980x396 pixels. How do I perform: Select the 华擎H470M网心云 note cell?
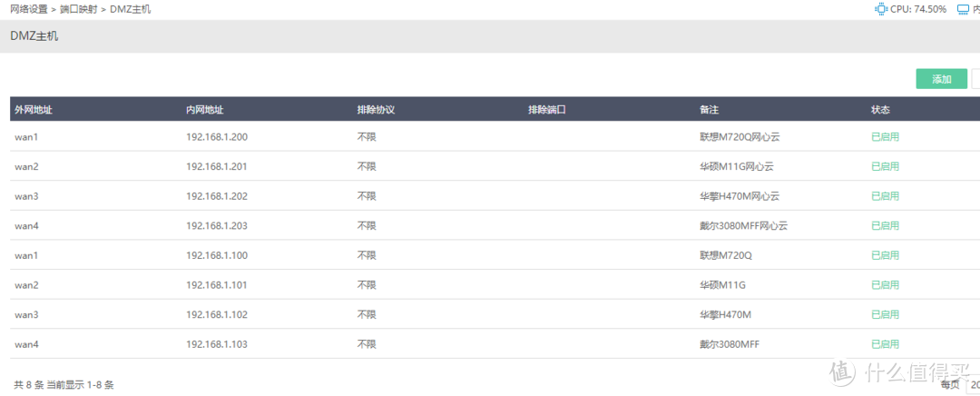point(740,196)
